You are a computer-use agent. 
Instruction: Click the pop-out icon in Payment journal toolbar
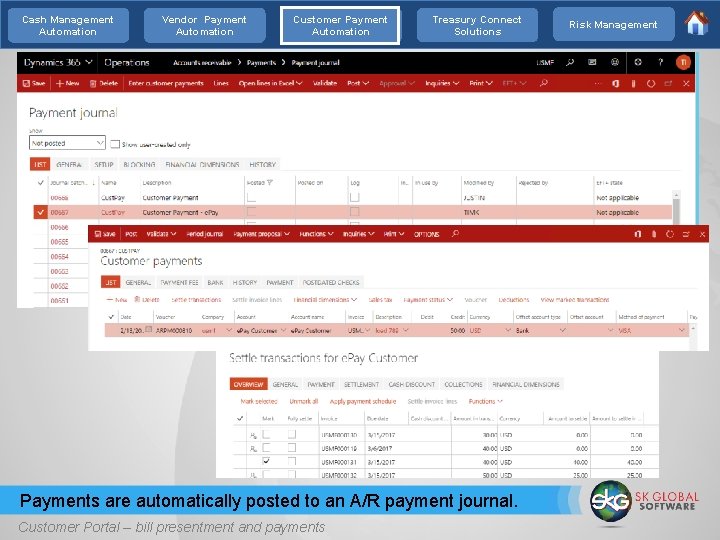[668, 84]
